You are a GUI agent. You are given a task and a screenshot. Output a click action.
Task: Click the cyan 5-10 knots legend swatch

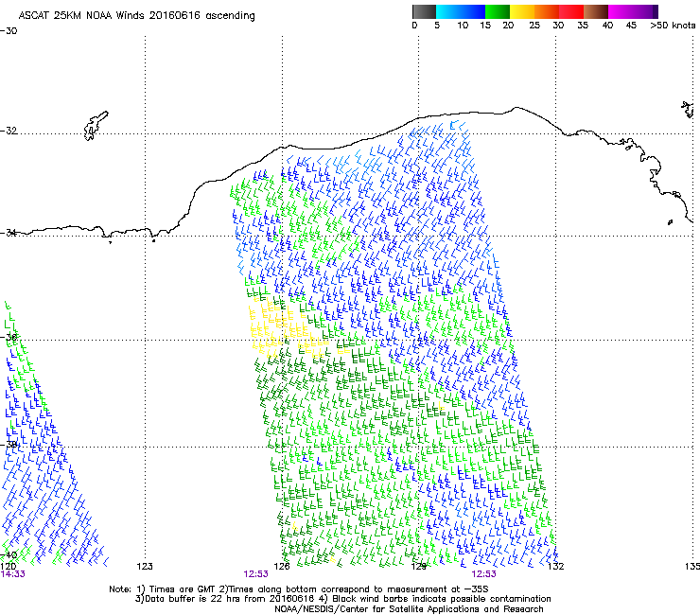tap(448, 11)
